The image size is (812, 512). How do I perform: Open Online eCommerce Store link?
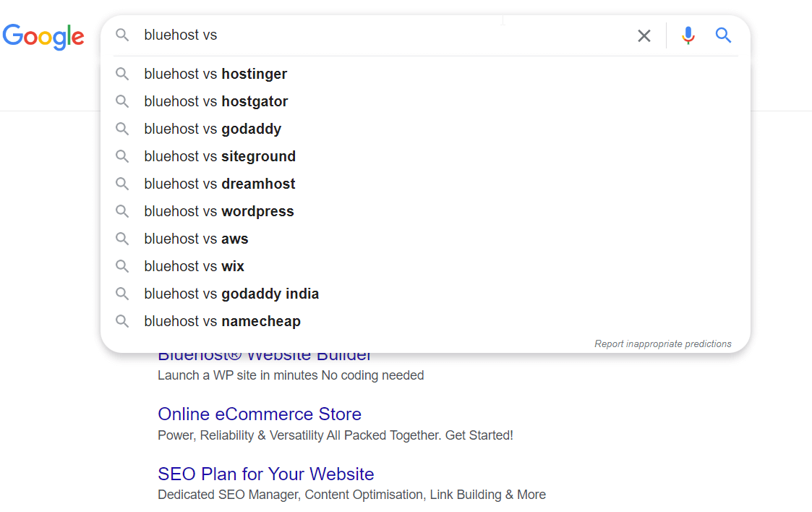pyautogui.click(x=260, y=414)
